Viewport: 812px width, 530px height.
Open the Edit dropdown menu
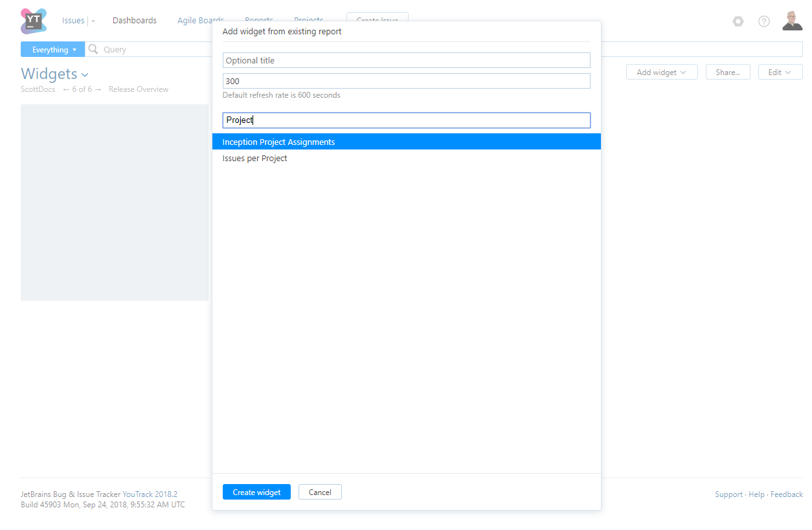pyautogui.click(x=780, y=72)
